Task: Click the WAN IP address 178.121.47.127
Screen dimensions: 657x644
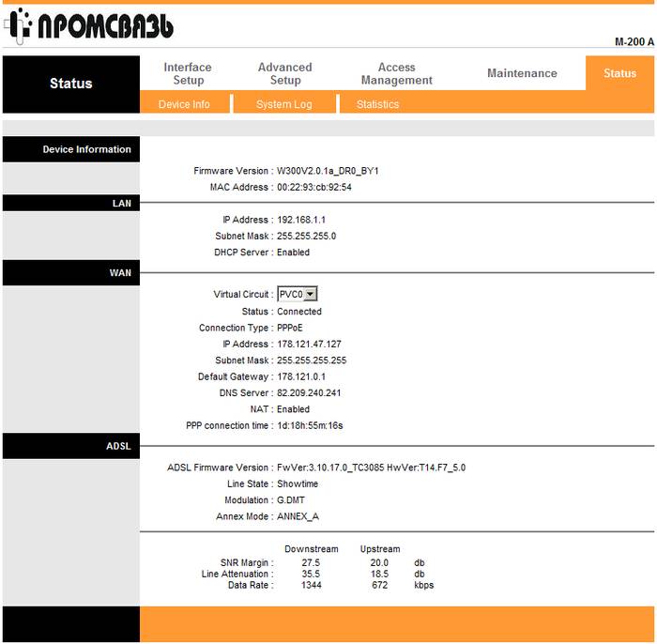Action: [309, 344]
